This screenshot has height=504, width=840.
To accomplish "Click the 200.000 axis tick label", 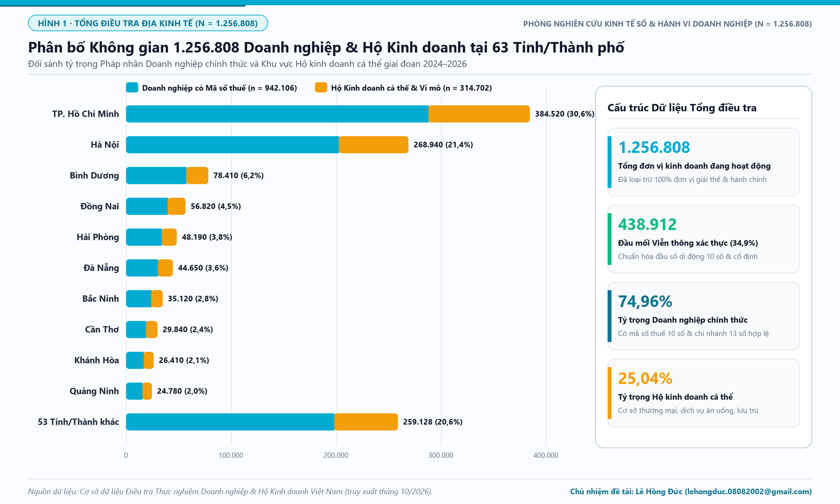I will [x=336, y=455].
